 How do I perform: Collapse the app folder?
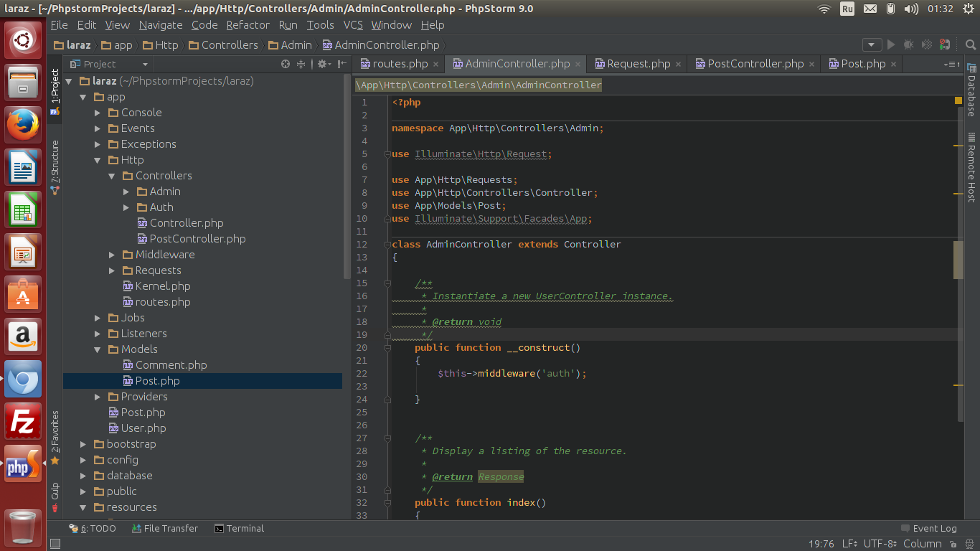click(x=83, y=97)
